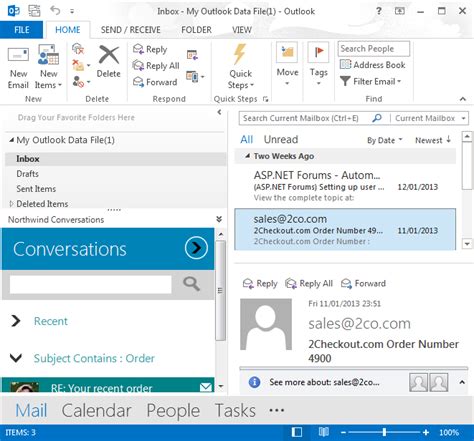Click the Conversations arrow circle button
474x441 pixels.
coord(196,248)
